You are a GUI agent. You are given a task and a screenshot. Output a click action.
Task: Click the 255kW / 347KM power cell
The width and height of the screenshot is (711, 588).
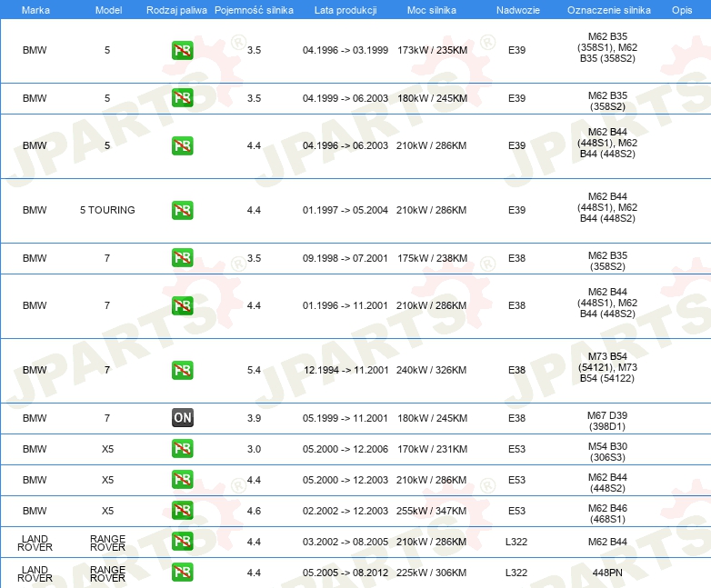[x=431, y=510]
